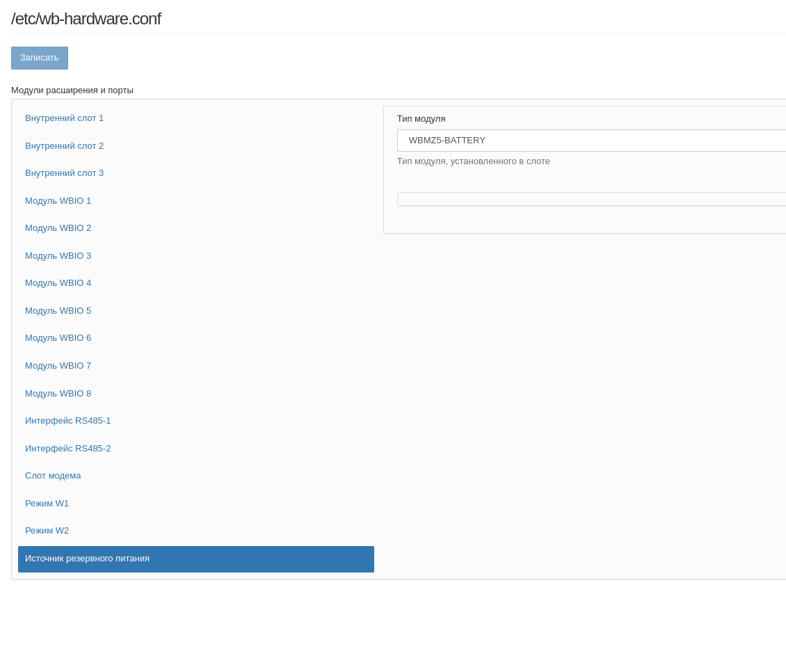Open Модуль WBIO 6 configuration
The height and width of the screenshot is (672, 786).
click(58, 338)
